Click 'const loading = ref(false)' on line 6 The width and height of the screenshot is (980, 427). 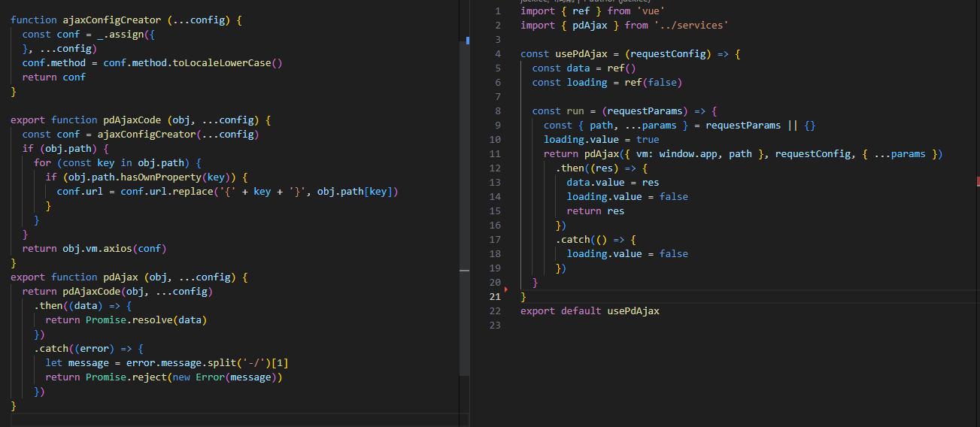607,83
